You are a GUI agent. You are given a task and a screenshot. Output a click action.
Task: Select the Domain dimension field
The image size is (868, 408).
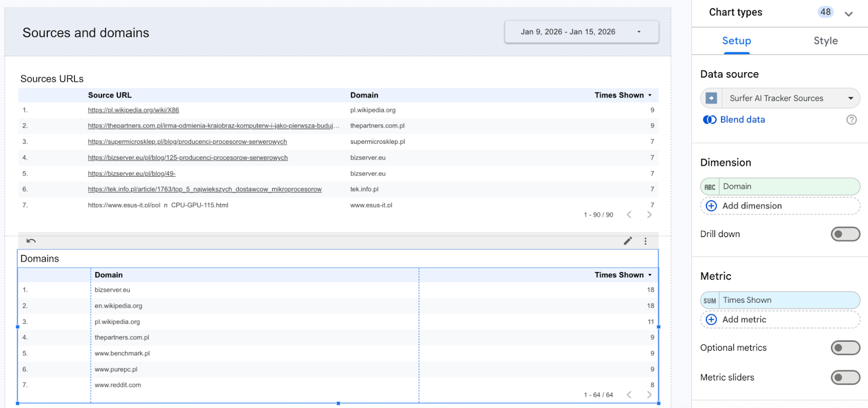788,187
